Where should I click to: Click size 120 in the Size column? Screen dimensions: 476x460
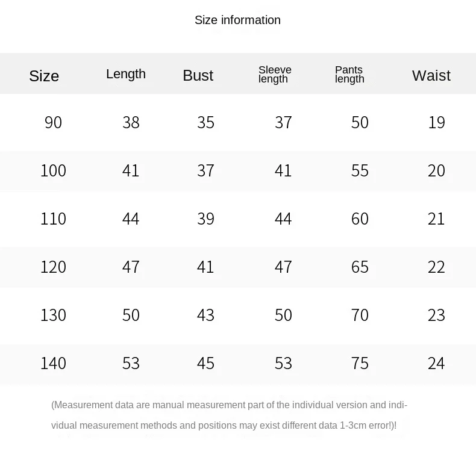click(53, 267)
